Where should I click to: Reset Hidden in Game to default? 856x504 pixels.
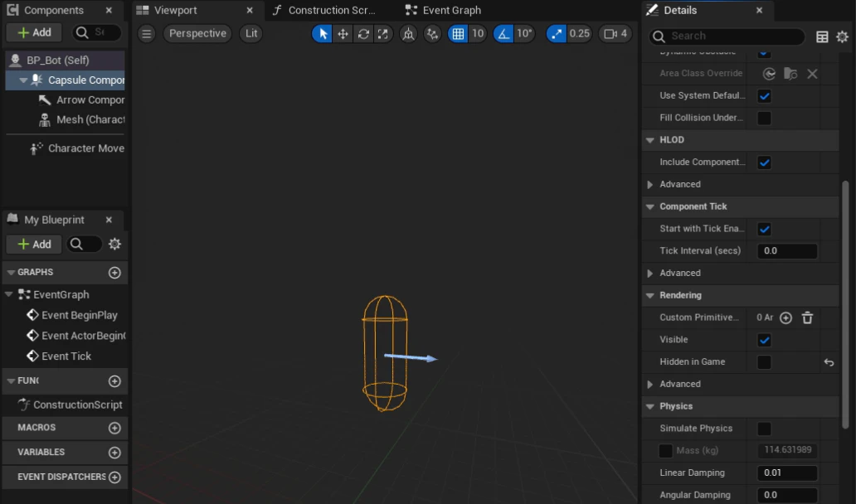pos(829,362)
